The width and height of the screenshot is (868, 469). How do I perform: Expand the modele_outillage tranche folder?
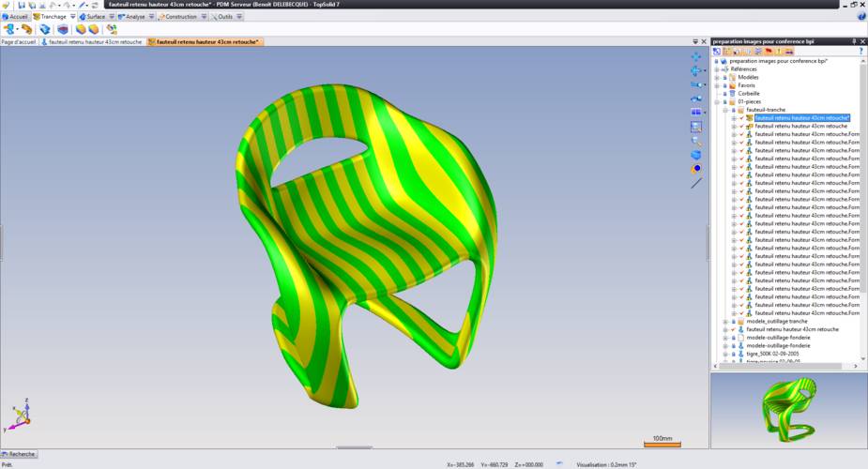pos(725,322)
